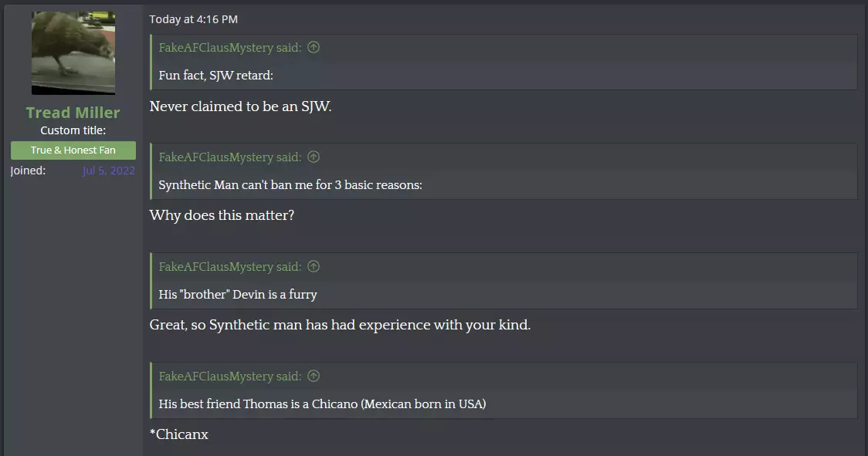
Task: Click the Tread Miller avatar thumbnail
Action: (73, 52)
